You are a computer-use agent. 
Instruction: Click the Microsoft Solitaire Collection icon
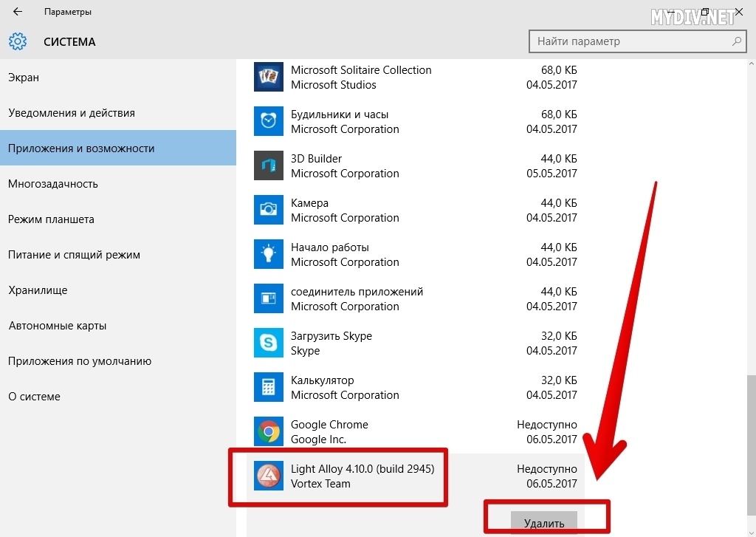[x=268, y=77]
